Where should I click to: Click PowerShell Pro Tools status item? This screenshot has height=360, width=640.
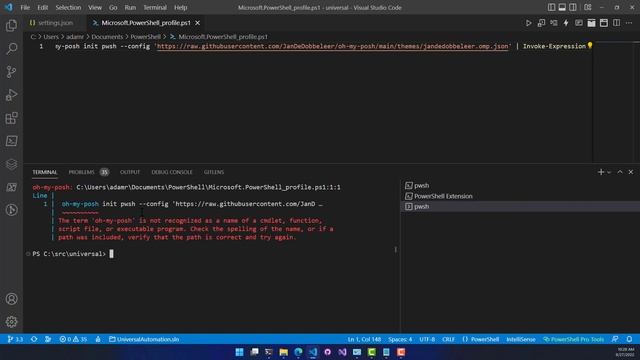pos(573,339)
